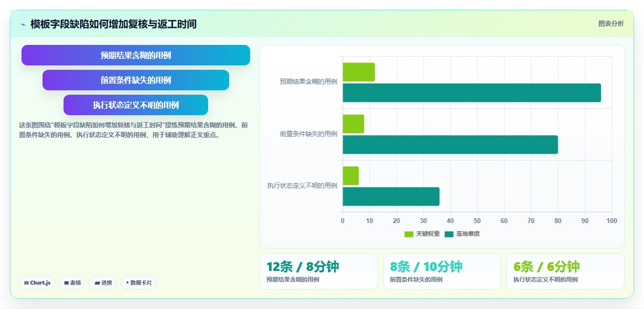The image size is (644, 309).
Task: Click the title 模板字段缺陷如何增加复核与返工时间
Action: (113, 24)
